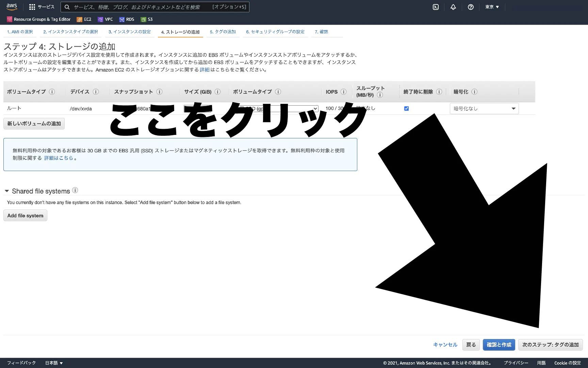This screenshot has width=588, height=368.
Task: Click info icon next to サイズ (GiB)
Action: pyautogui.click(x=218, y=92)
